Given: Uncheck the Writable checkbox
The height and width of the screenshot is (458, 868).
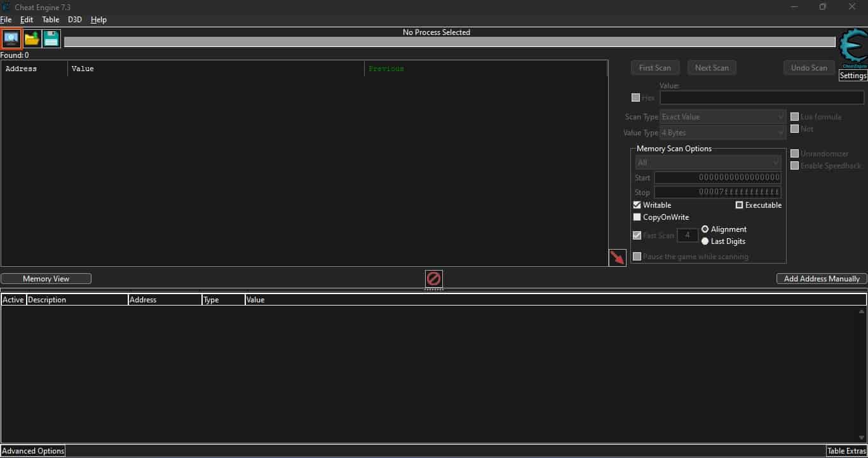Looking at the screenshot, I should tap(637, 205).
